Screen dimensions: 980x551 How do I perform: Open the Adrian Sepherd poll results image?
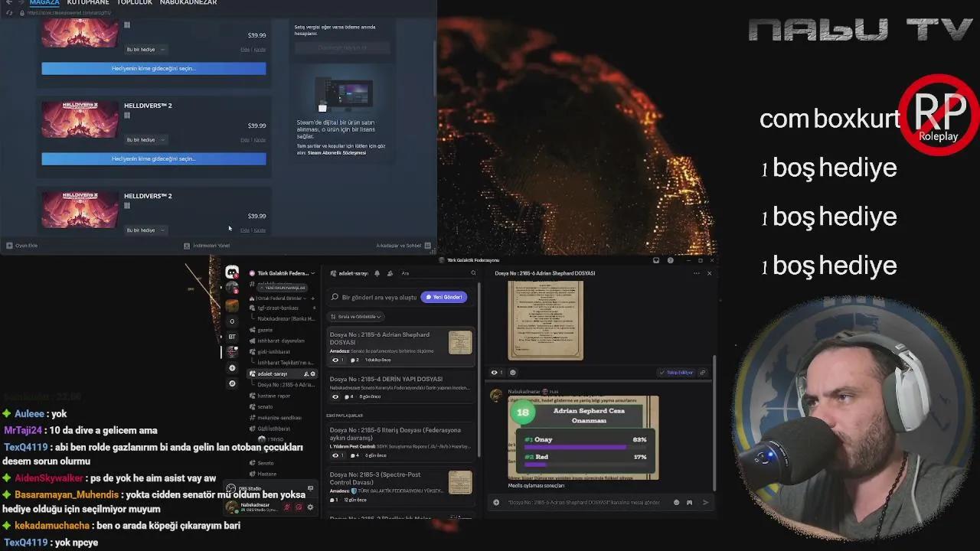583,438
